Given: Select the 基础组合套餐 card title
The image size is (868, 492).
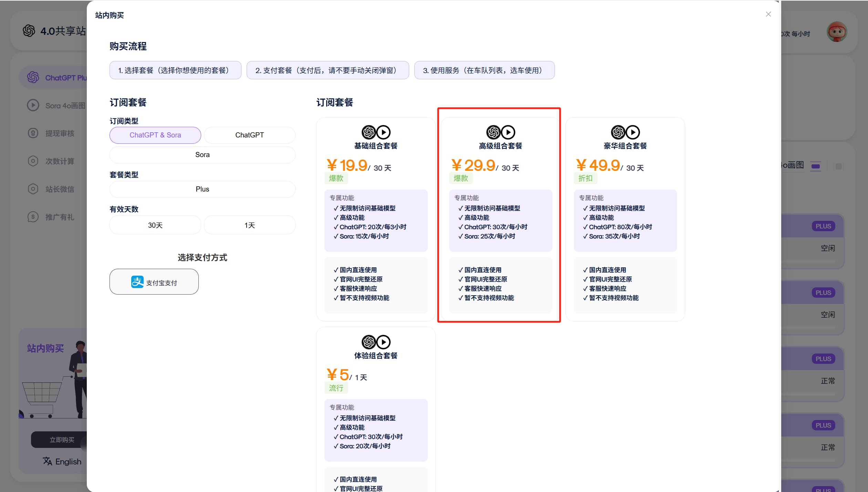Looking at the screenshot, I should pyautogui.click(x=376, y=146).
